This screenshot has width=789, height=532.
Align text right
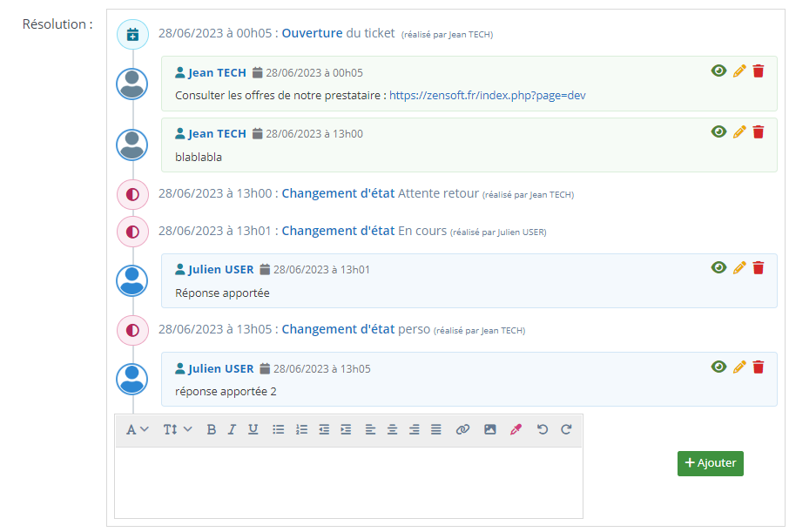coord(415,429)
